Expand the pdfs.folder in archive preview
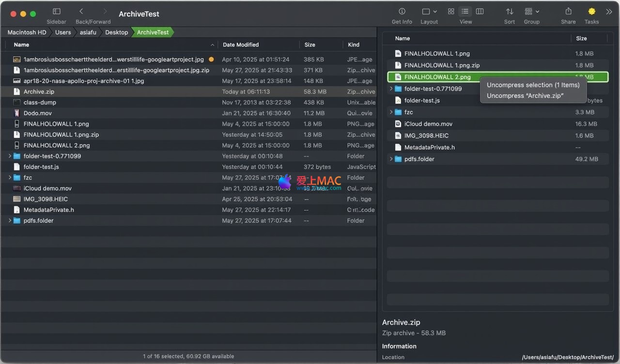Image resolution: width=620 pixels, height=364 pixels. point(391,159)
